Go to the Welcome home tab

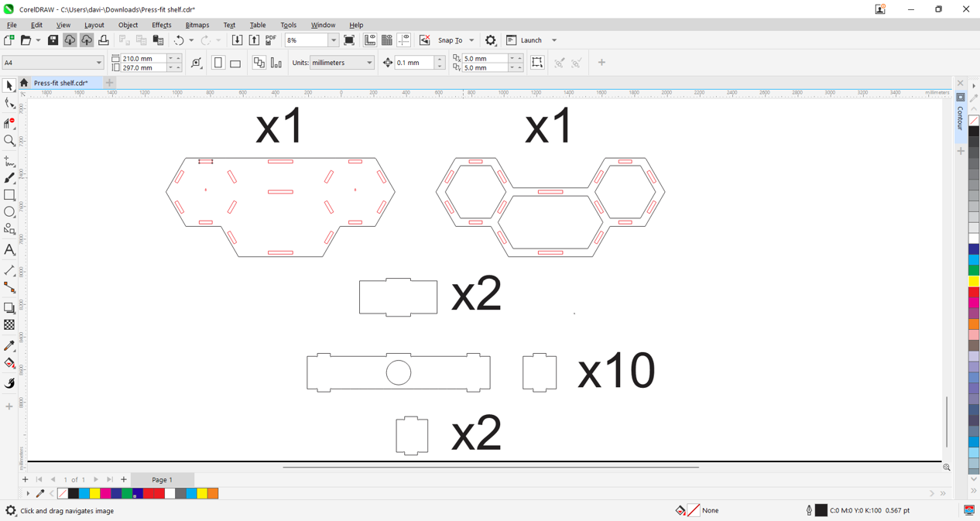coord(24,83)
